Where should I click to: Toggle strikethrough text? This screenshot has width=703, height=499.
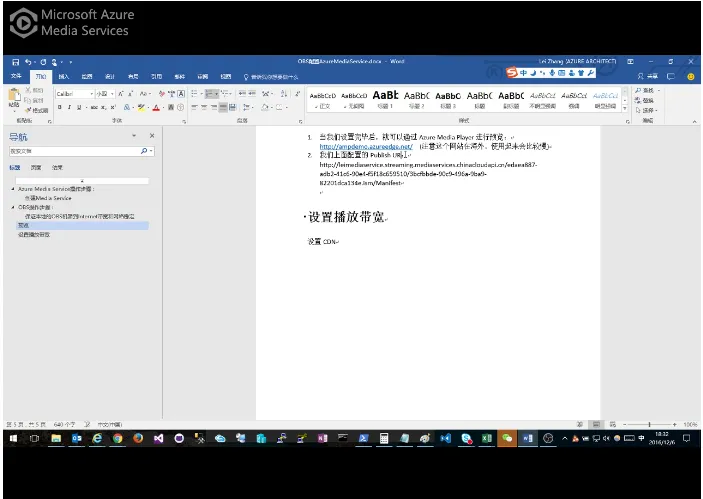click(x=94, y=107)
